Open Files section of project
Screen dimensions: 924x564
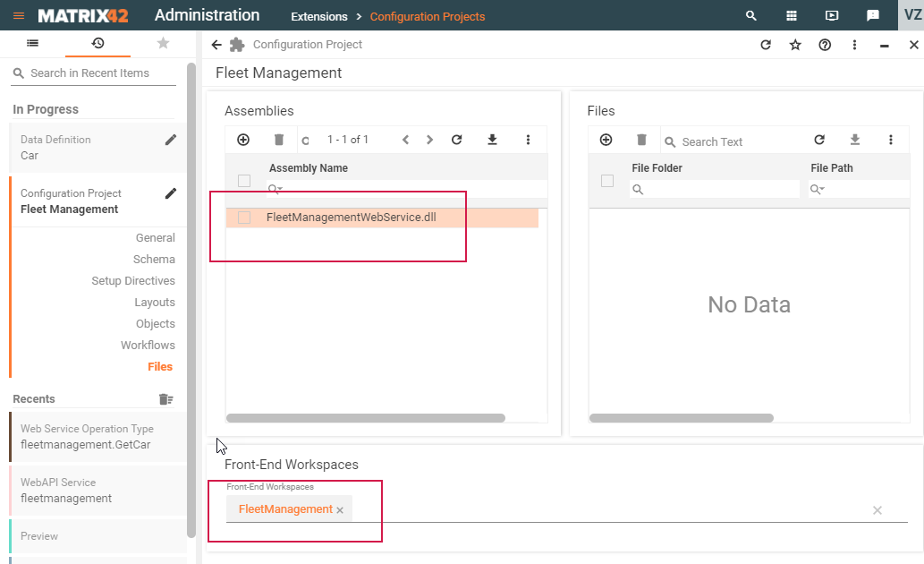pos(160,367)
